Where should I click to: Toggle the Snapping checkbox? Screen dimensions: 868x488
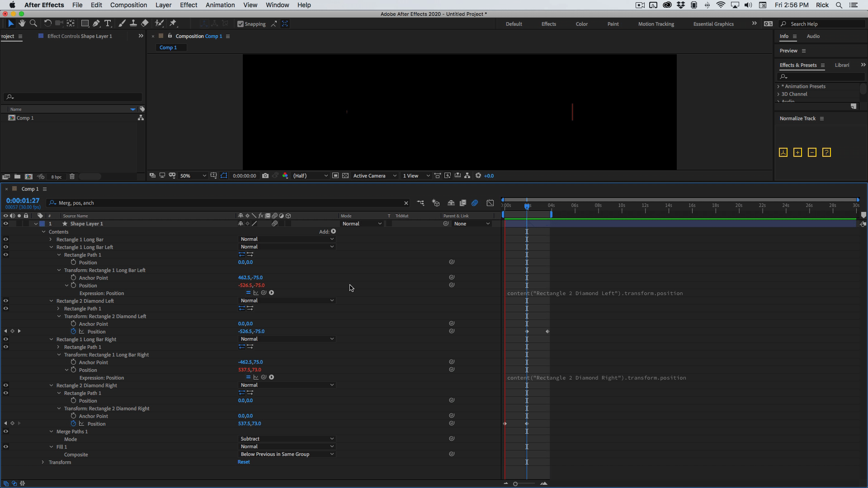(x=241, y=24)
